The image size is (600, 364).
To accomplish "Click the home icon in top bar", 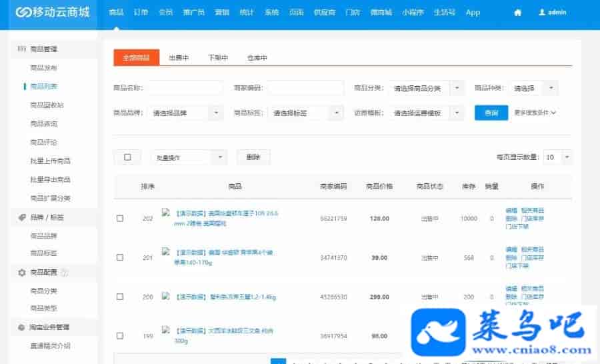I will (x=517, y=13).
